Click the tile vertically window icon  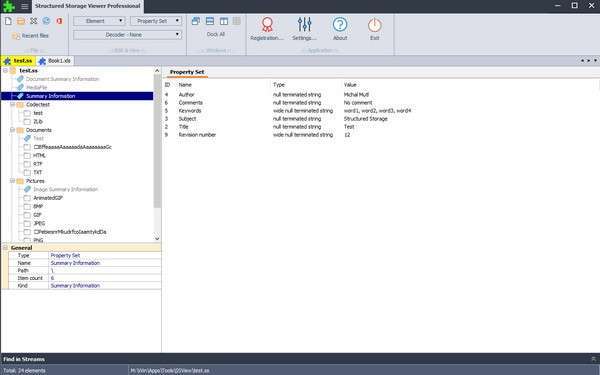(x=223, y=21)
